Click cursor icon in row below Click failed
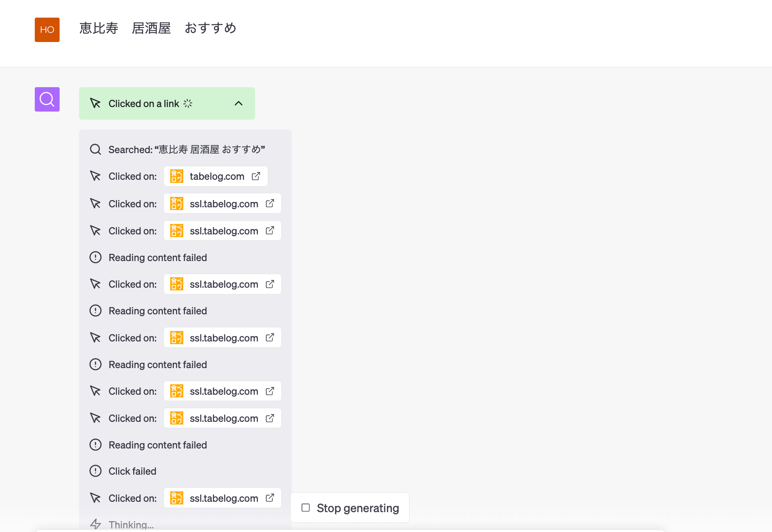The width and height of the screenshot is (772, 532). (95, 498)
